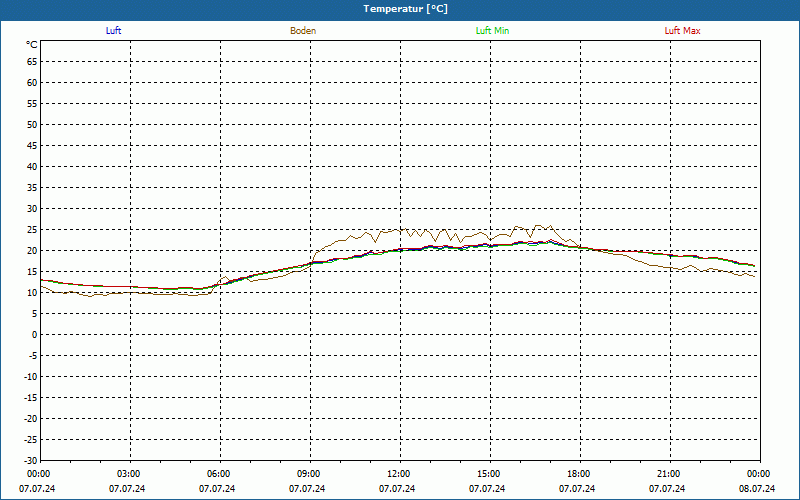800x500 pixels.
Task: Click the °C unit label on the y-axis
Action: pos(32,45)
